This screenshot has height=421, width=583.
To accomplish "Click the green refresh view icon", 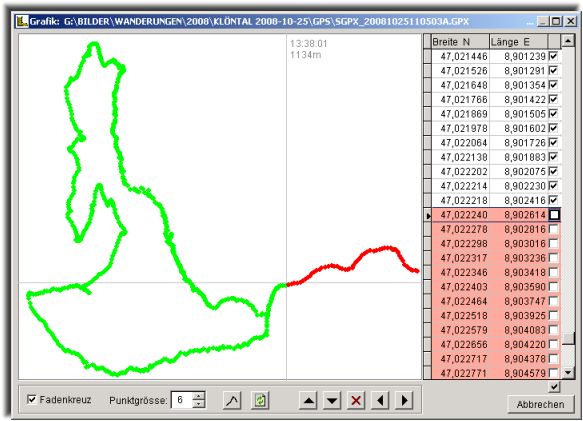I will (x=260, y=400).
